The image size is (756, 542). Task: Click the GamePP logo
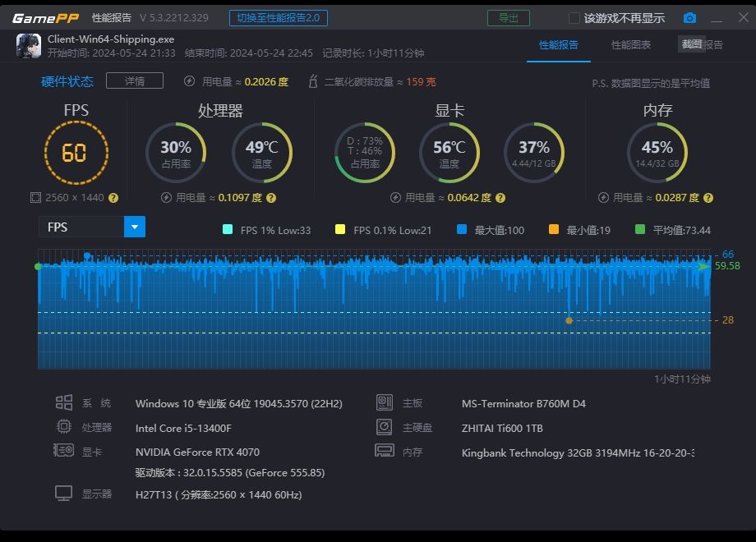45,18
